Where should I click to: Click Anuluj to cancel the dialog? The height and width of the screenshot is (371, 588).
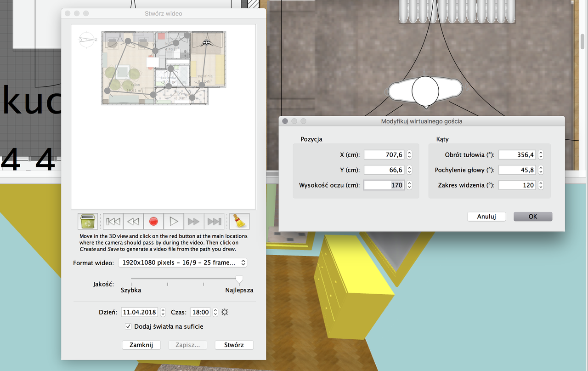[x=486, y=217]
